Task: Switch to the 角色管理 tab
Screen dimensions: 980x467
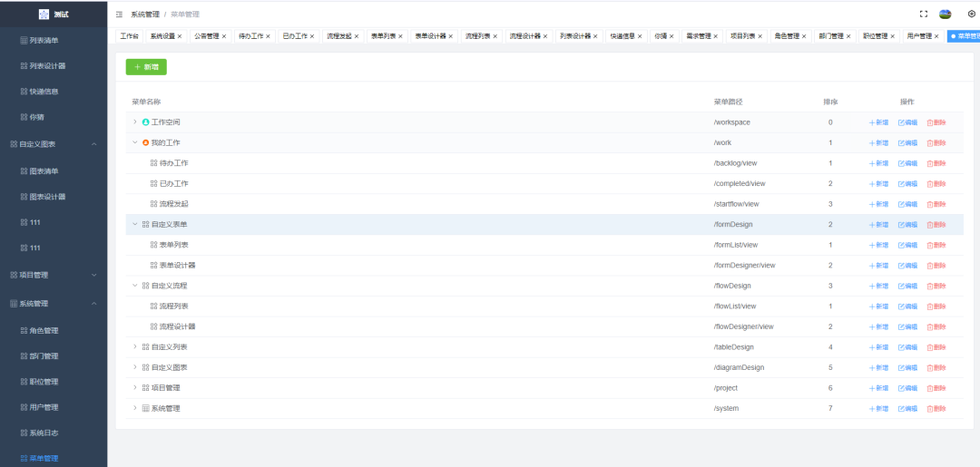Action: click(786, 36)
